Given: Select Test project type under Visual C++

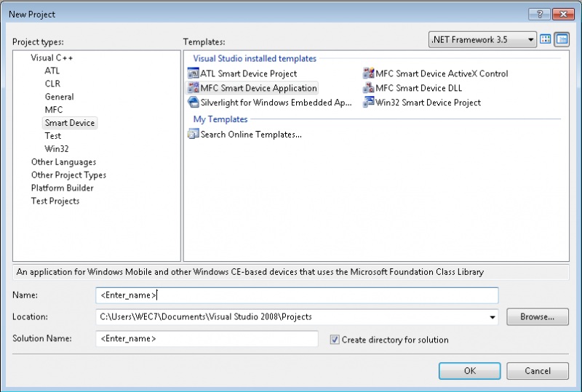Looking at the screenshot, I should [52, 136].
